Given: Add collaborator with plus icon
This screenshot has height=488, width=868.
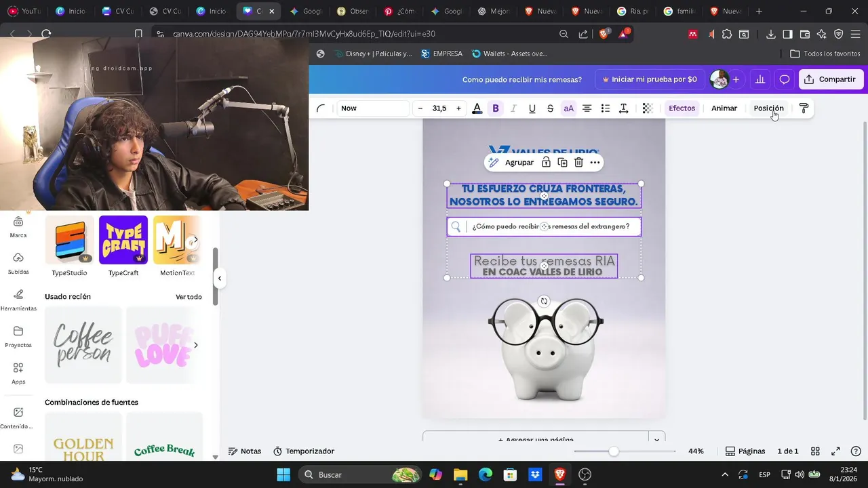Looking at the screenshot, I should point(736,79).
